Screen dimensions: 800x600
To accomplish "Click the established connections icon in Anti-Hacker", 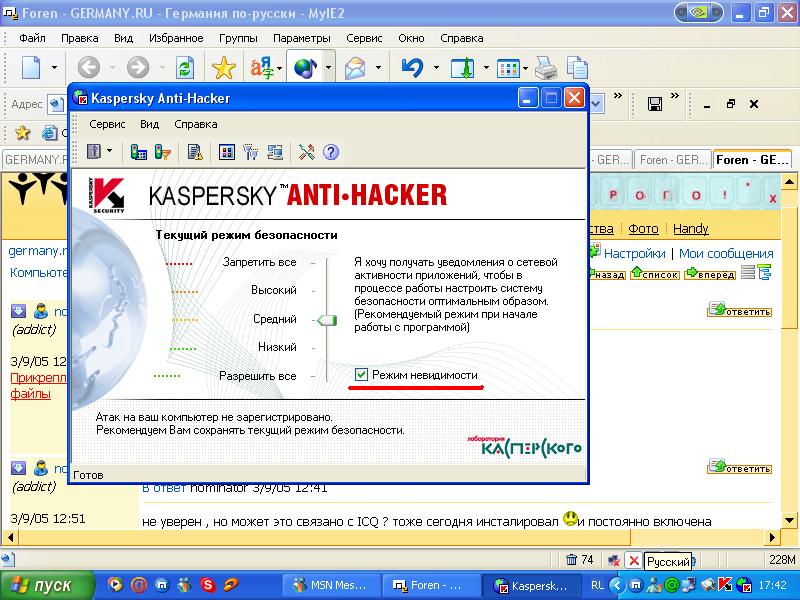I will pyautogui.click(x=275, y=152).
